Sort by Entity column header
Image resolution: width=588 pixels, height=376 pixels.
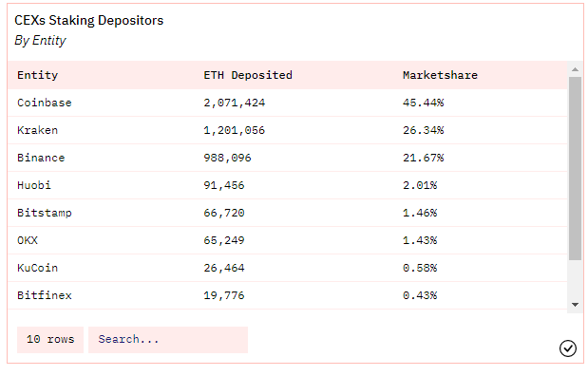pos(37,75)
